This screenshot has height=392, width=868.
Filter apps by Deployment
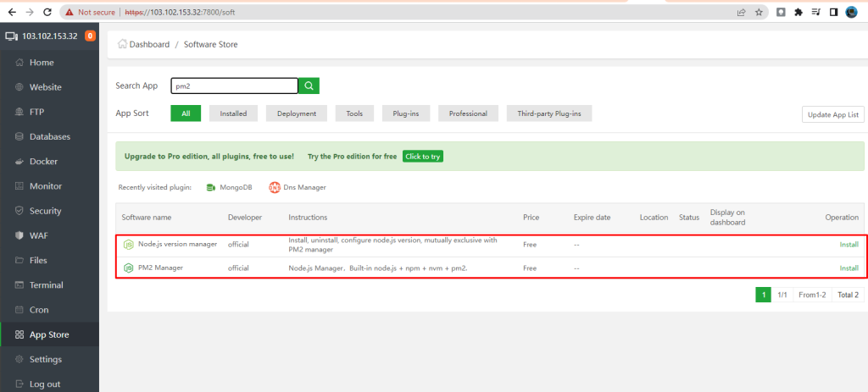[297, 113]
